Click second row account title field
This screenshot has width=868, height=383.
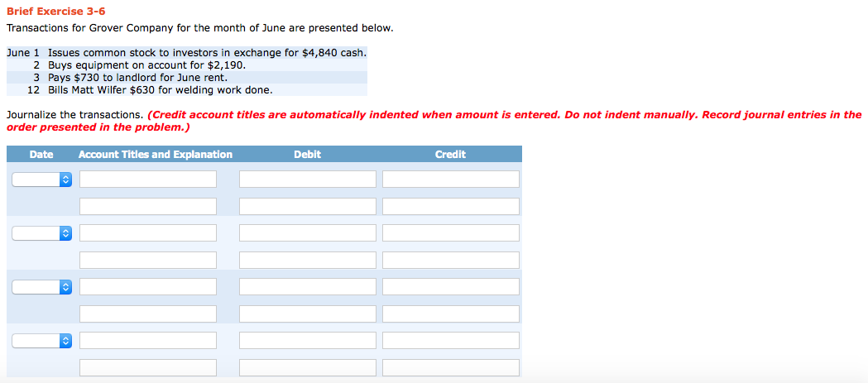(148, 206)
